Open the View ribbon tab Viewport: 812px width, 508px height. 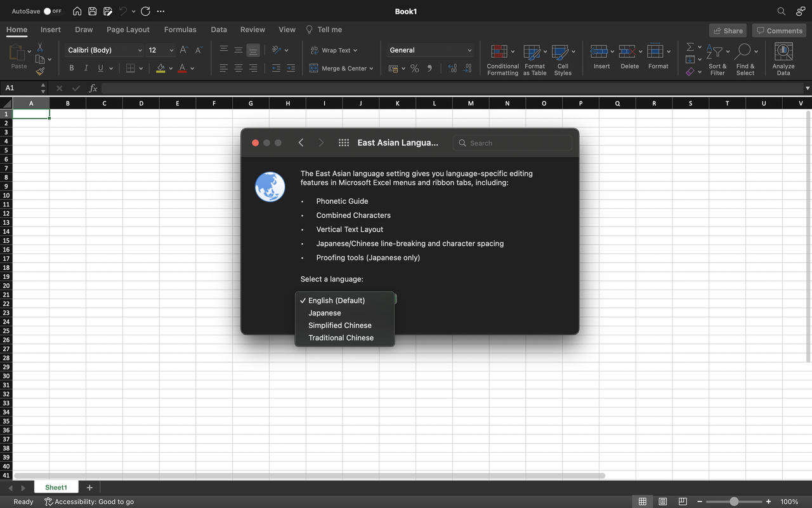pos(287,29)
